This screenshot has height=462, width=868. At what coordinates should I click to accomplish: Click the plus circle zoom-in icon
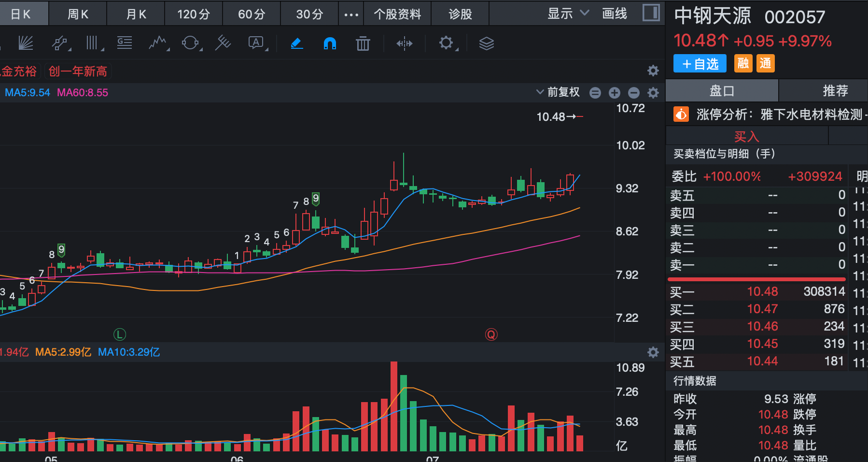[615, 93]
